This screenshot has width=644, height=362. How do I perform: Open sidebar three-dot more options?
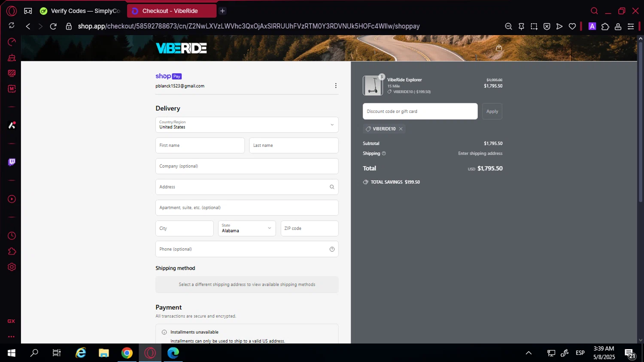point(11,337)
